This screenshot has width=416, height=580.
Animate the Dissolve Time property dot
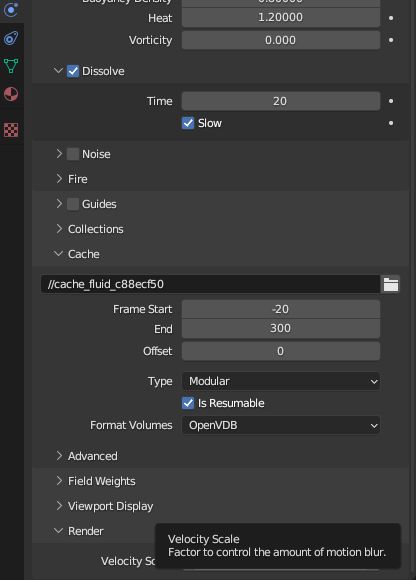391,101
